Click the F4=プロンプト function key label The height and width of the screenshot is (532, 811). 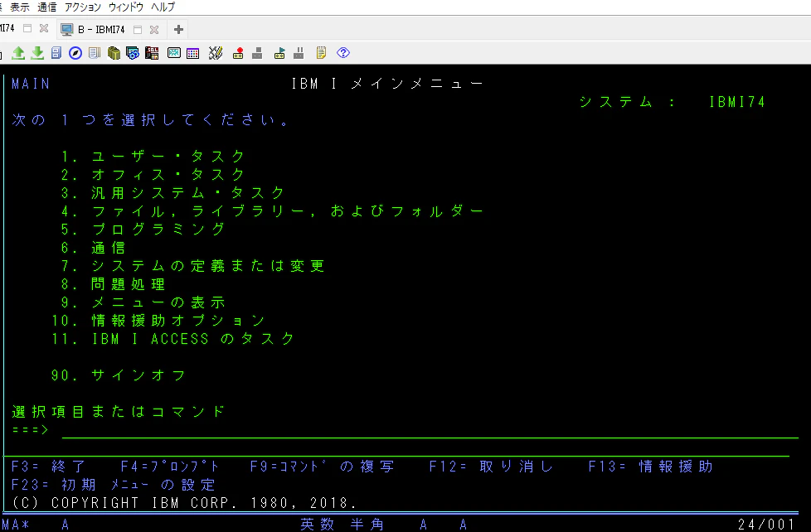pos(170,467)
